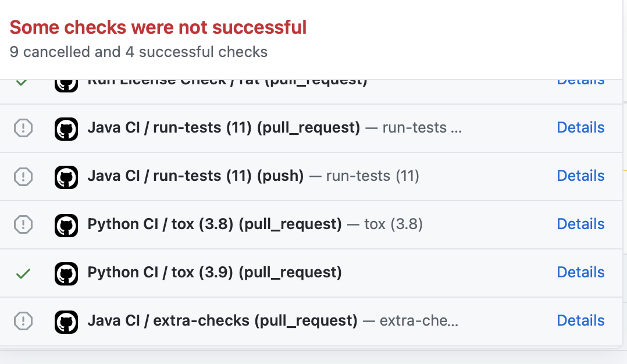Open Details for the partially hidden License Check row
Screen dimensions: 627x364
[x=580, y=83]
